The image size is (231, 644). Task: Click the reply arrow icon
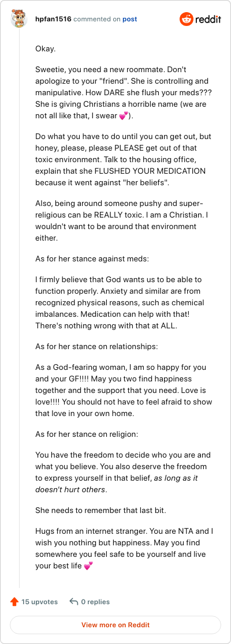point(74,602)
